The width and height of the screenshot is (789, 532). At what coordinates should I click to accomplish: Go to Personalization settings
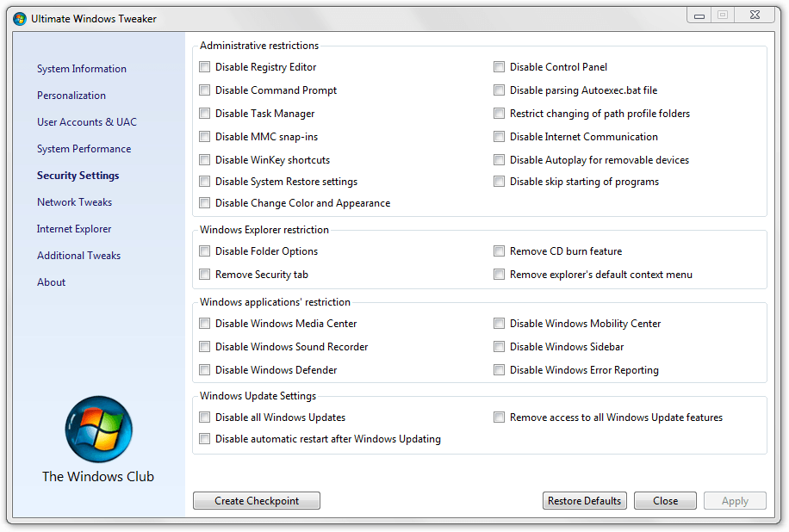(x=71, y=96)
